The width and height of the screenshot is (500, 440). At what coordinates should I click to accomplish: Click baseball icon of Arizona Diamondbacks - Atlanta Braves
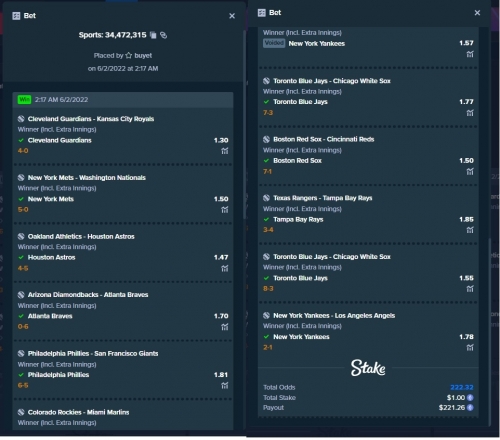pyautogui.click(x=21, y=295)
